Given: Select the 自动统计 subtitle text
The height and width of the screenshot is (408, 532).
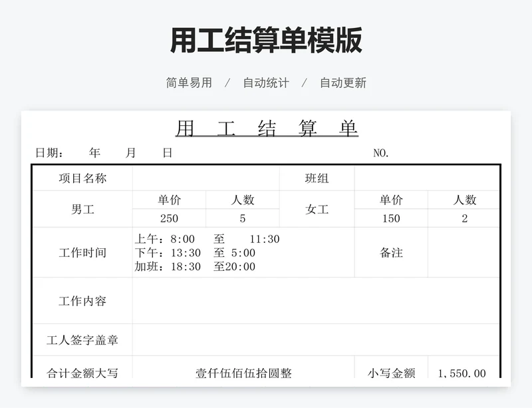Looking at the screenshot, I should pos(266,83).
